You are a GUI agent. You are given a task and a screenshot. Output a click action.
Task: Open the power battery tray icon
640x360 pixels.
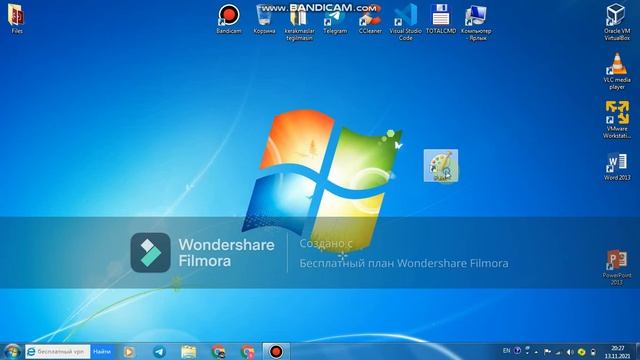click(x=593, y=351)
